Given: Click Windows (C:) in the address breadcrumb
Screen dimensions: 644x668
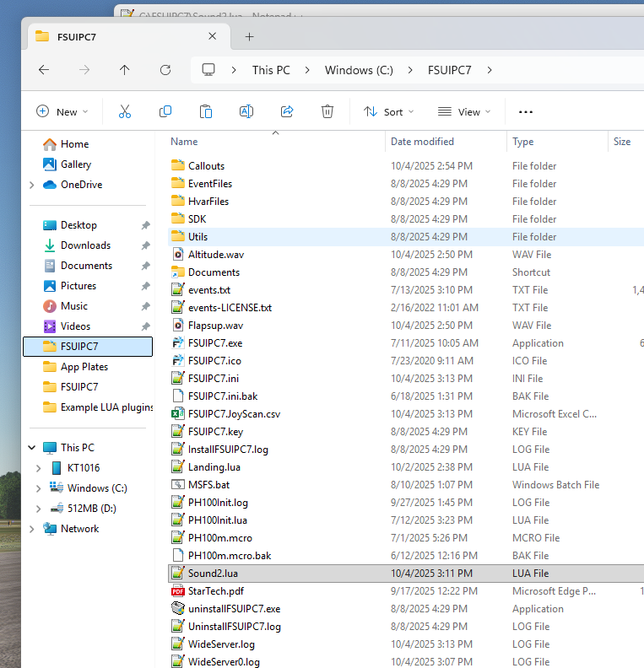Looking at the screenshot, I should pyautogui.click(x=359, y=70).
